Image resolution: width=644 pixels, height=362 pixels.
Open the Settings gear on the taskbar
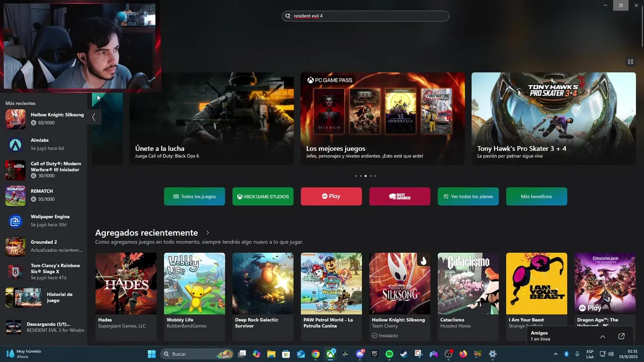[x=493, y=354]
